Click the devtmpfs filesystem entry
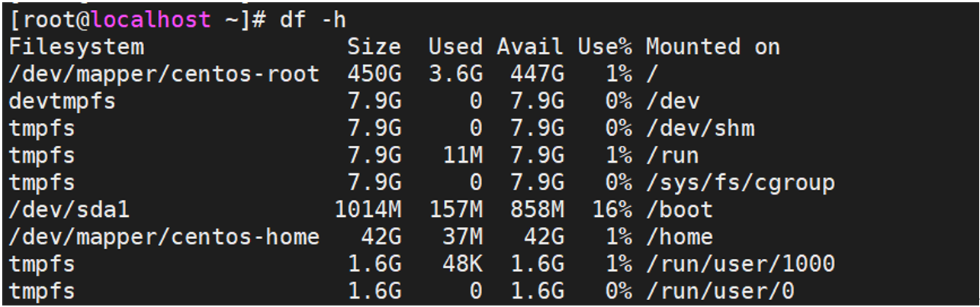The height and width of the screenshot is (307, 980). coord(62,102)
